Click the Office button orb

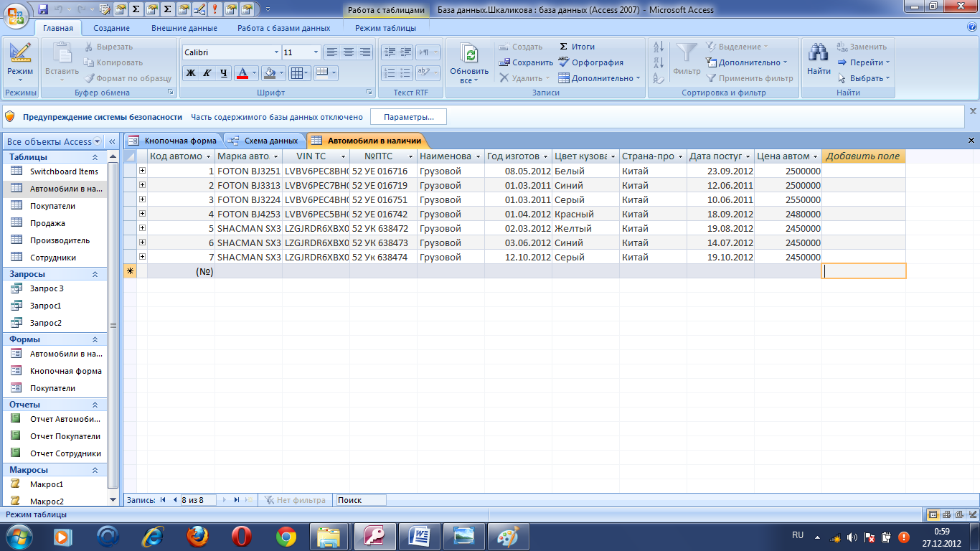pyautogui.click(x=16, y=14)
